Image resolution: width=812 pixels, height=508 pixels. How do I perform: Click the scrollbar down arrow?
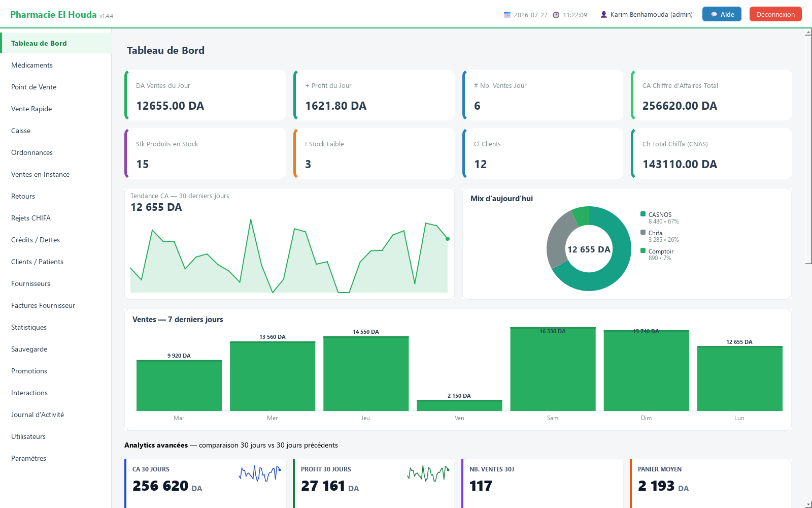pos(808,504)
